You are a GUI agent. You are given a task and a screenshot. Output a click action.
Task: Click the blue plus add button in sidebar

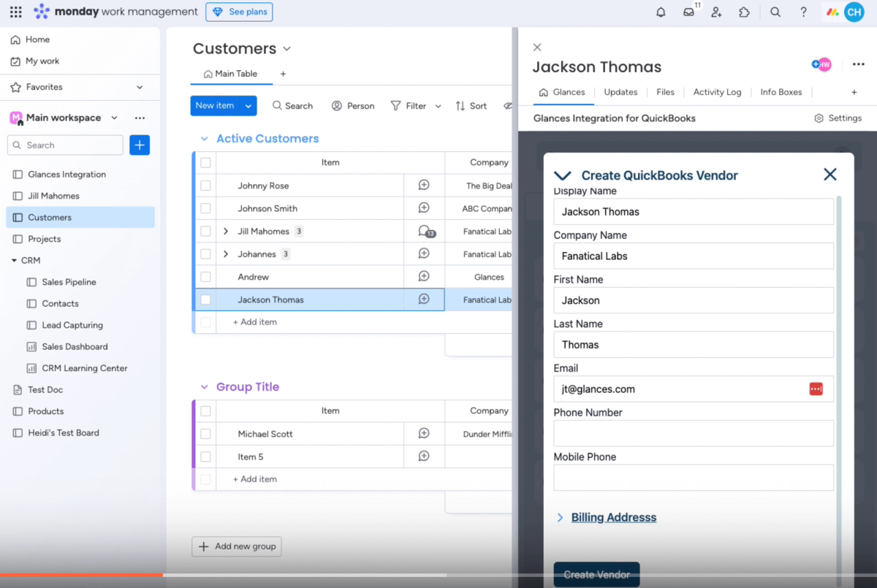click(140, 145)
